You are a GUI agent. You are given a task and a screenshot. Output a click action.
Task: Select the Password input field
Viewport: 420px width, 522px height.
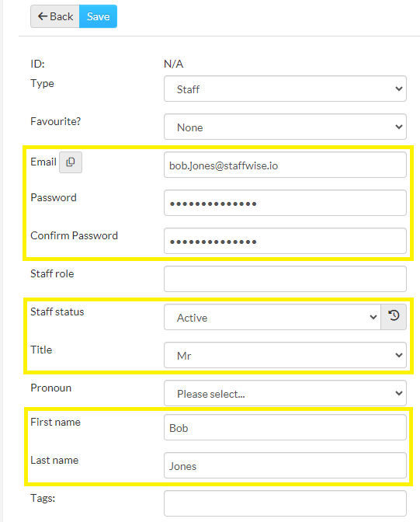click(x=285, y=203)
